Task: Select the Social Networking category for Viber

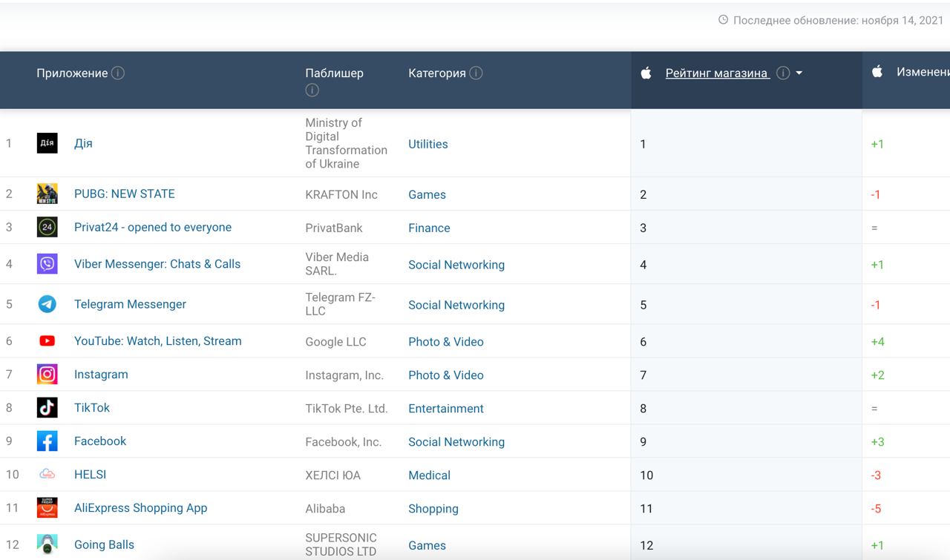Action: coord(456,265)
